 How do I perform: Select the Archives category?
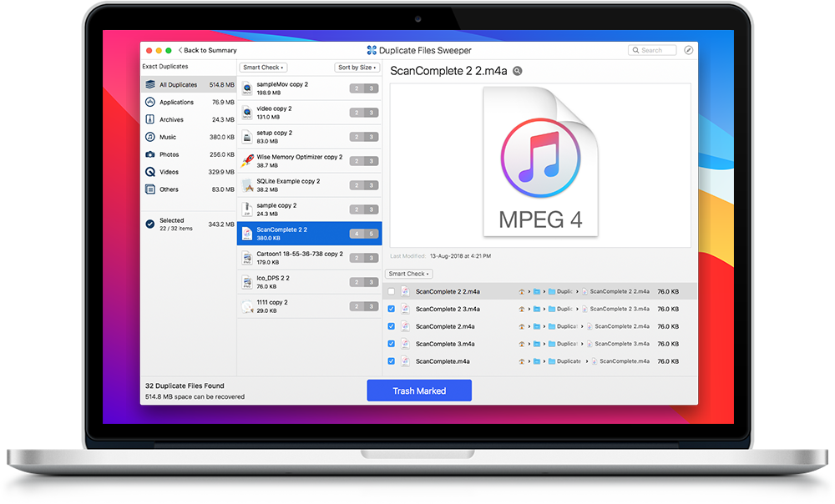[x=189, y=119]
